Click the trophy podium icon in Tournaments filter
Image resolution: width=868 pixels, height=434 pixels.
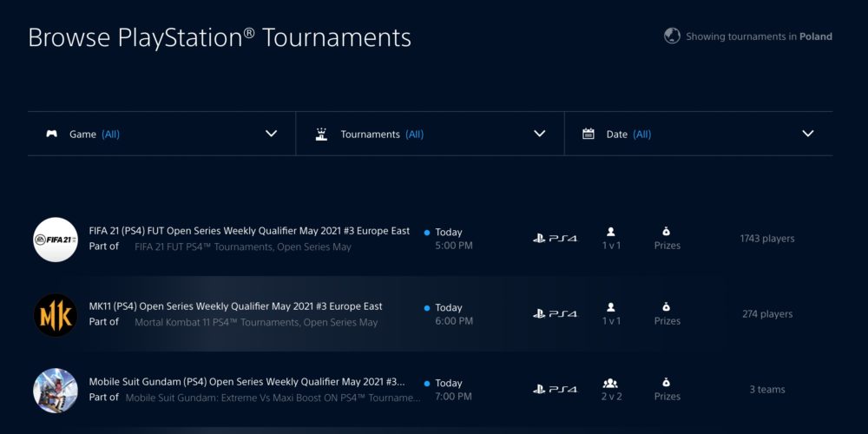321,134
